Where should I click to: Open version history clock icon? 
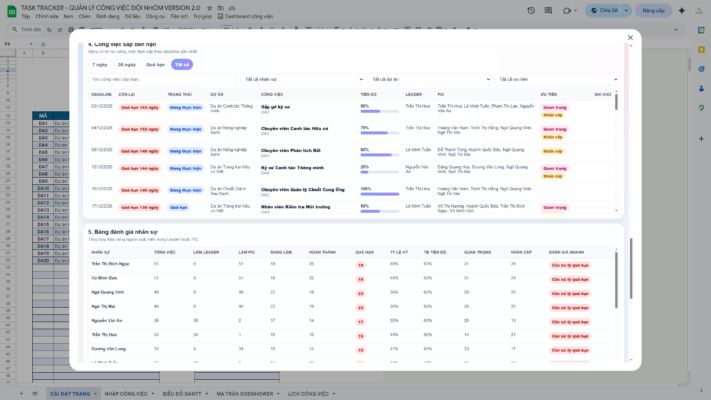coord(531,10)
